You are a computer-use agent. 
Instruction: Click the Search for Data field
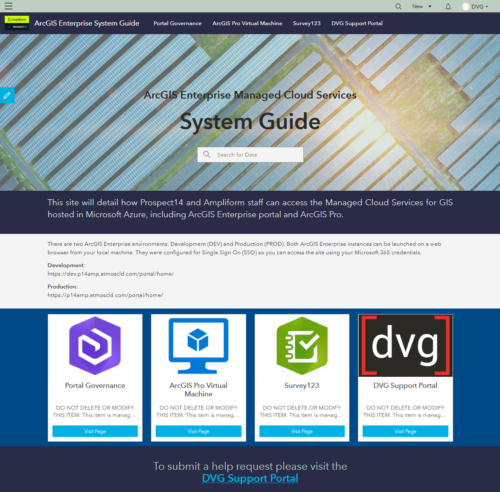pos(250,155)
